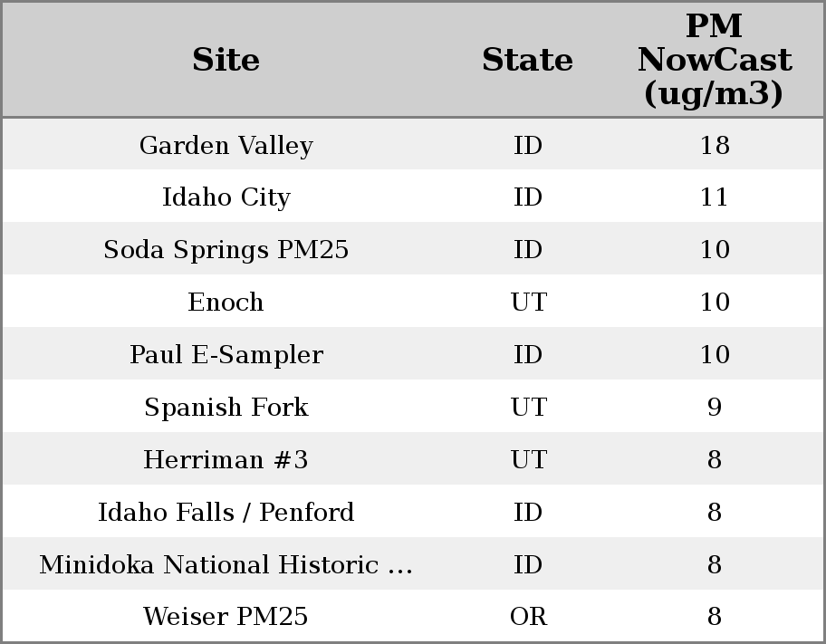Click Garden Valley's NowCast value 18
Screen dimensions: 826x644
pyautogui.click(x=714, y=145)
